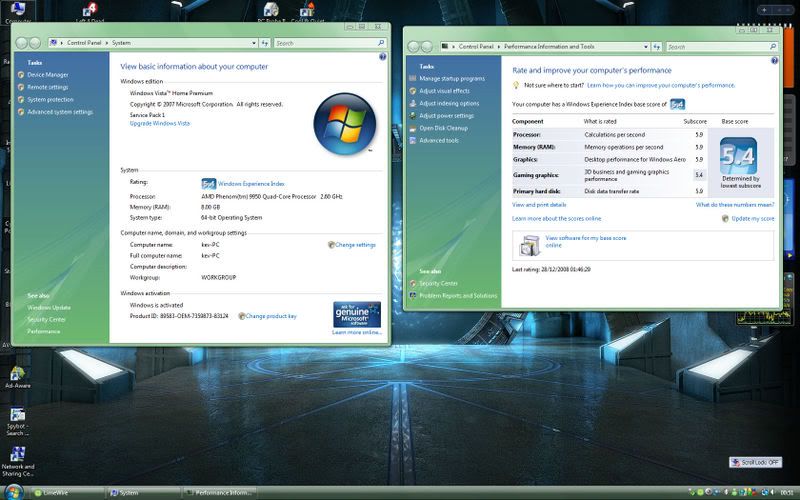Viewport: 800px width, 500px height.
Task: Click View and print details
Action: pos(539,205)
